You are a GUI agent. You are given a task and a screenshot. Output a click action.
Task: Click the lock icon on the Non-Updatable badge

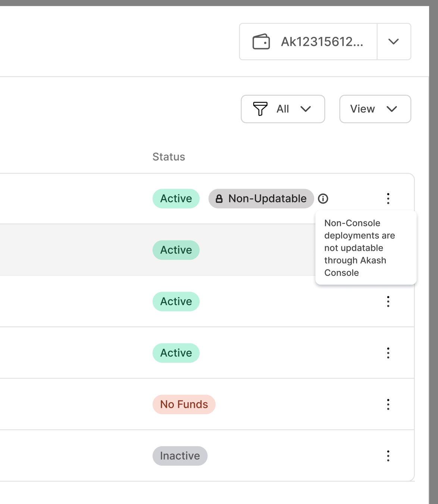click(x=220, y=198)
